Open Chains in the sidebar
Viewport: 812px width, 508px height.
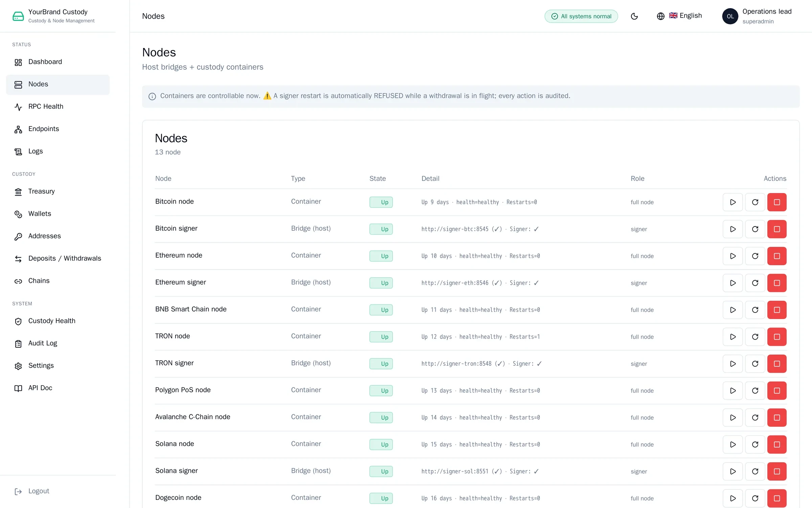[x=58, y=281]
